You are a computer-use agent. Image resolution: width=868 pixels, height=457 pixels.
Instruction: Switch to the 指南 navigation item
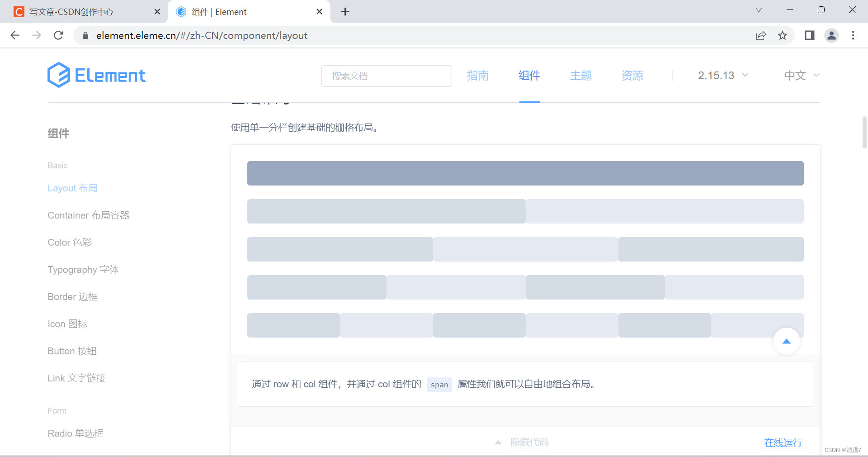tap(478, 76)
